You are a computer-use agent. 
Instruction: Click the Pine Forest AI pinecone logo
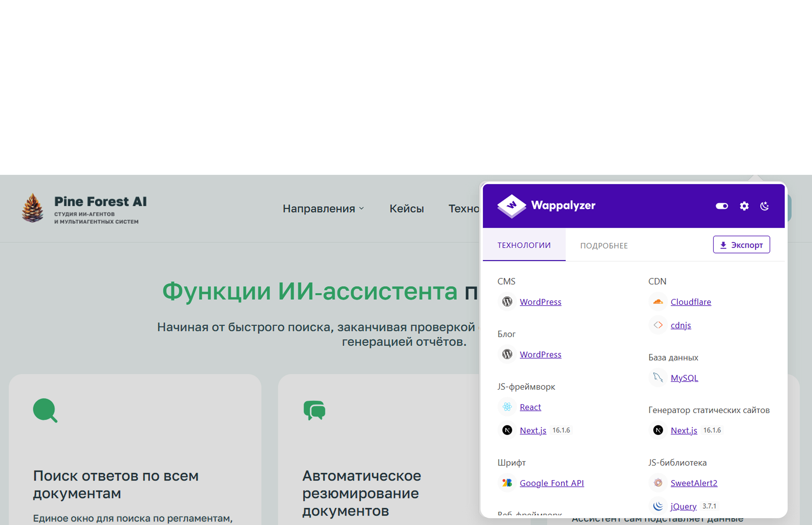click(33, 208)
